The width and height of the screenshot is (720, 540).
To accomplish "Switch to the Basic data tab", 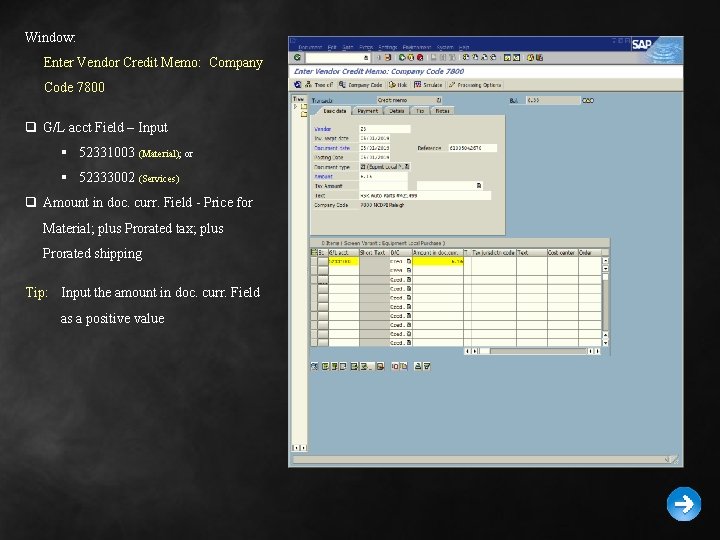I will coord(334,111).
